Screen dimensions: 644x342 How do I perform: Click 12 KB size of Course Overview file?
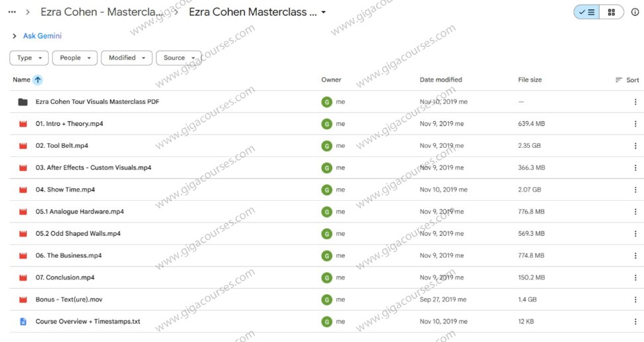(x=526, y=321)
